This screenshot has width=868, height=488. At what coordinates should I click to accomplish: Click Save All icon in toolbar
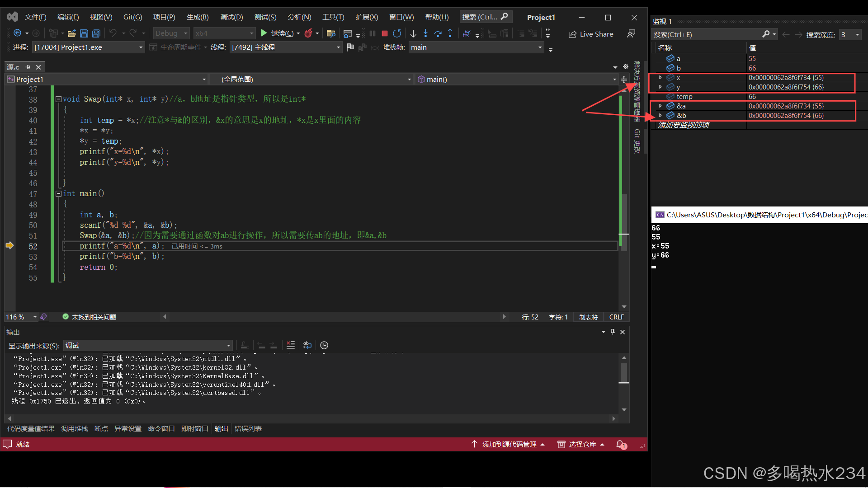(96, 33)
